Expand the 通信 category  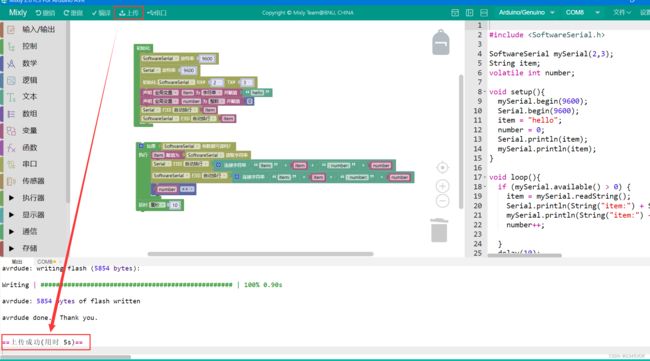pos(33,231)
